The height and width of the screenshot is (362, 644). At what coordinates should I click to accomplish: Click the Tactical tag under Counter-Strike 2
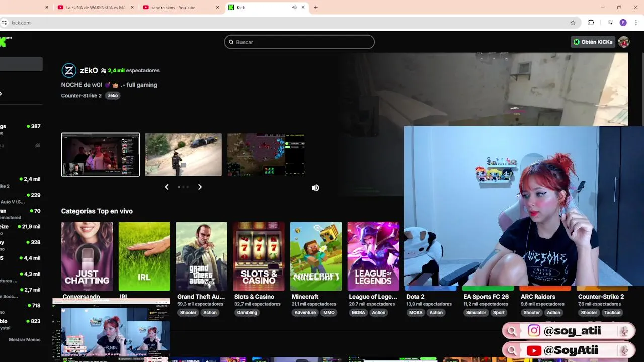[612, 313]
